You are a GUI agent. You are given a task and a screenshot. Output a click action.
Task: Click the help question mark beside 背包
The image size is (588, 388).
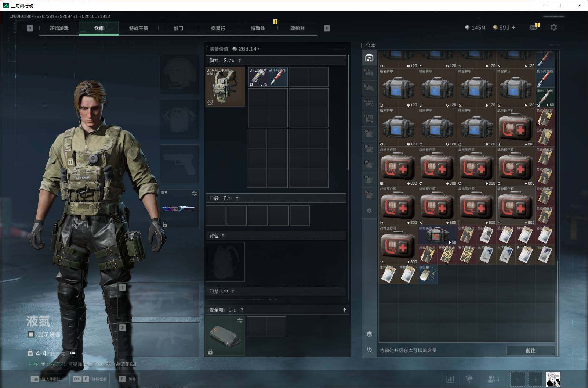[223, 236]
